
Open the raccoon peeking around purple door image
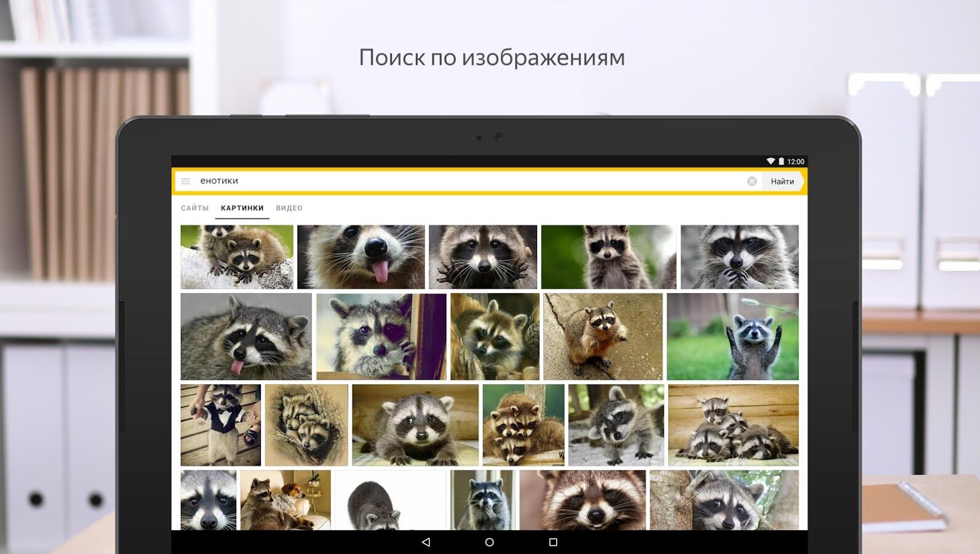(x=381, y=337)
